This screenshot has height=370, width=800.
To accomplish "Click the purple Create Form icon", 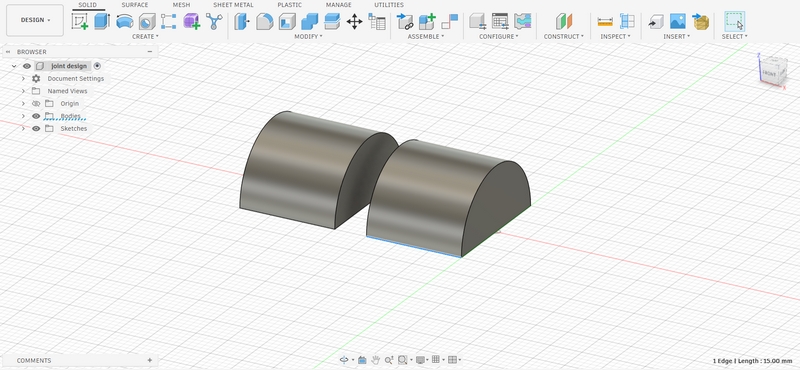I will click(191, 21).
